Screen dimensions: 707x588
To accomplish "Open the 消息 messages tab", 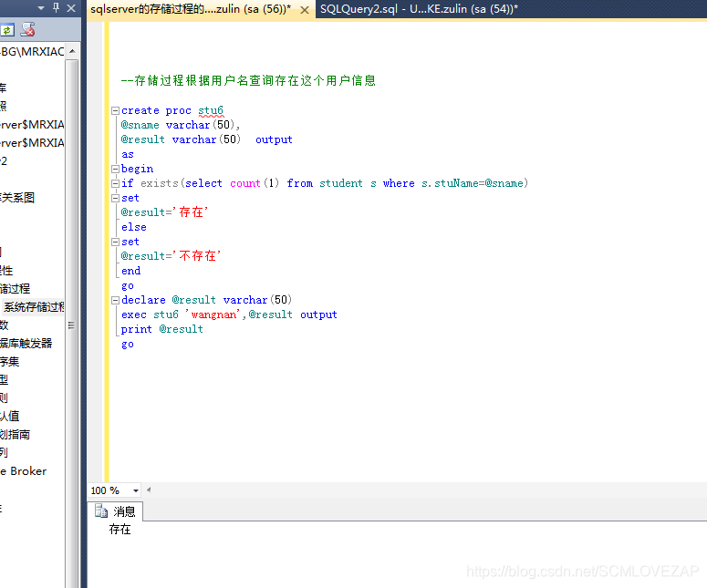I will coord(116,511).
